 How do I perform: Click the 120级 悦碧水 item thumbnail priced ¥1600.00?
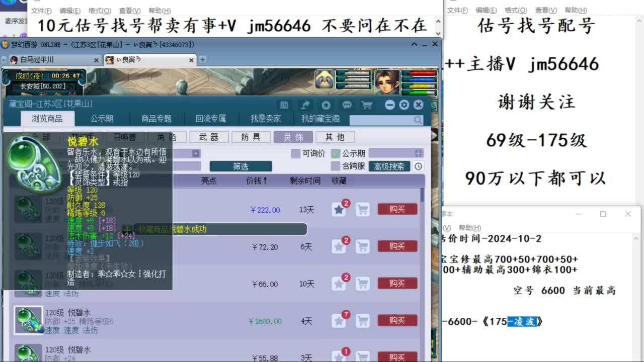pos(28,321)
